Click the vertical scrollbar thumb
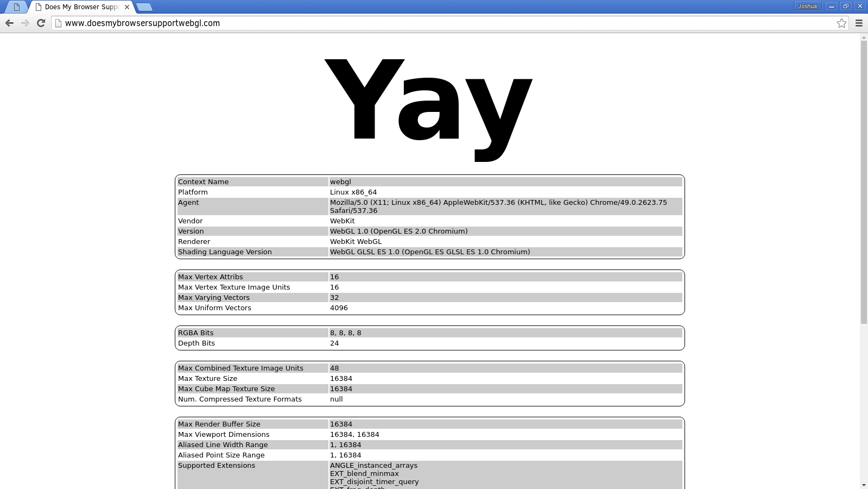The image size is (868, 489). (x=864, y=182)
